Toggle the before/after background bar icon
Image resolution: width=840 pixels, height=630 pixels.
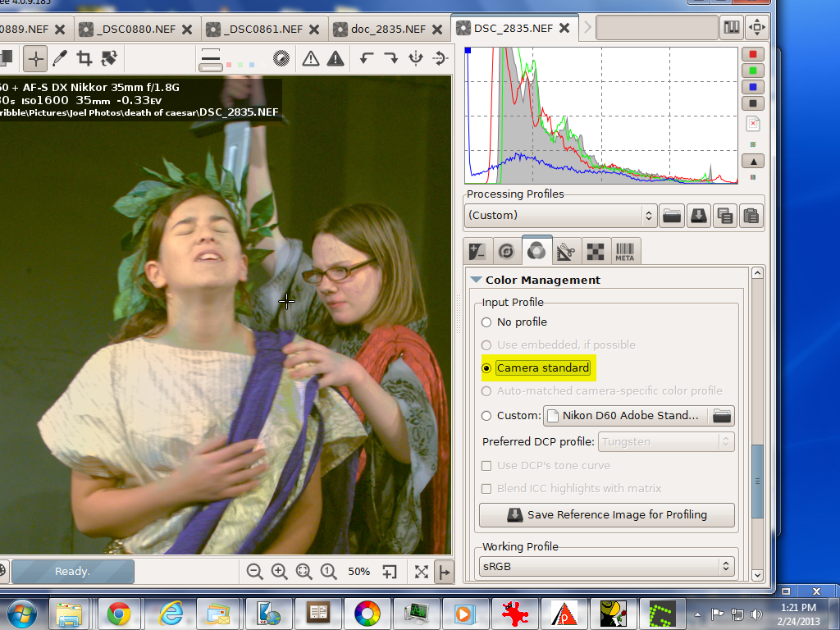tap(211, 58)
